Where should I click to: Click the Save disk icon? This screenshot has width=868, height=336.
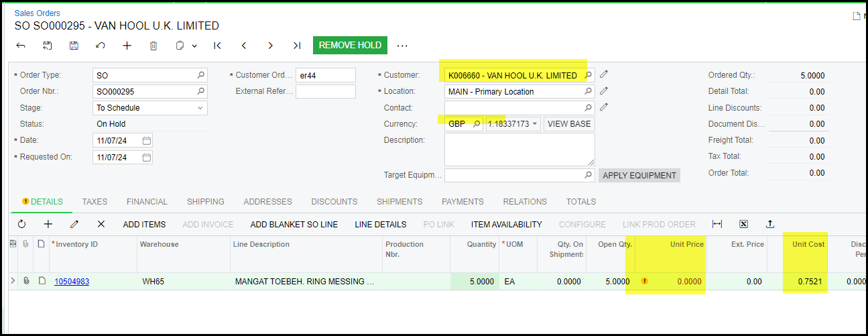click(74, 46)
